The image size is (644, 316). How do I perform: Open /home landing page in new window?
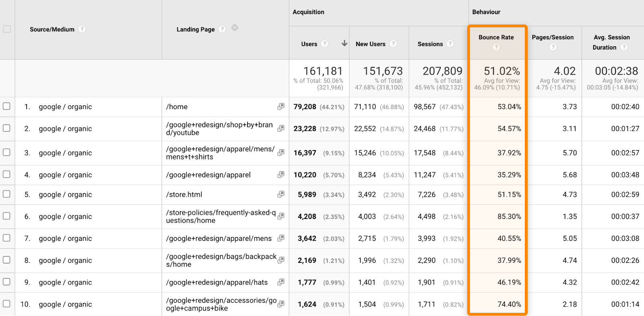[x=281, y=107]
